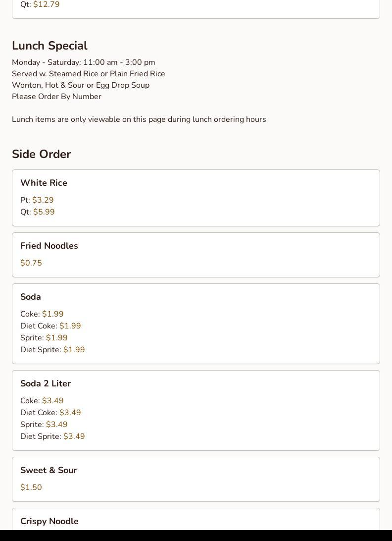Choose Diet Coke $3.49 two liter
This screenshot has height=541, width=392.
coord(70,413)
